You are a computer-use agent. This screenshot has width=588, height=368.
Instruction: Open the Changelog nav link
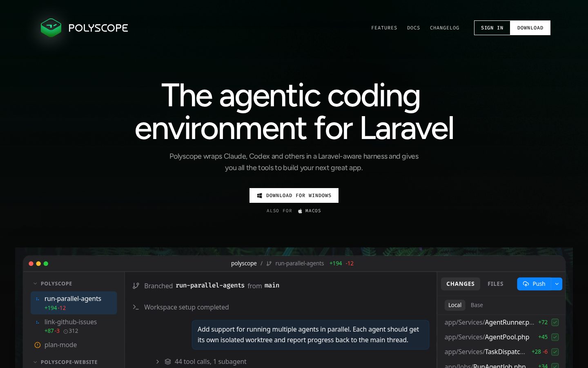[x=445, y=28]
